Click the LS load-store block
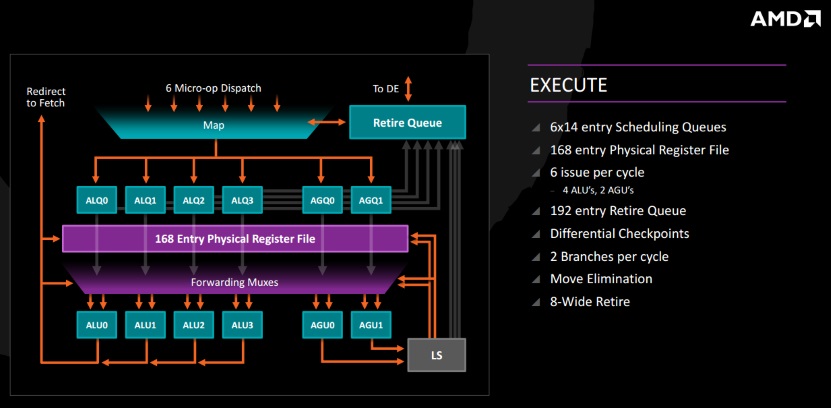Image resolution: width=831 pixels, height=408 pixels. click(437, 354)
